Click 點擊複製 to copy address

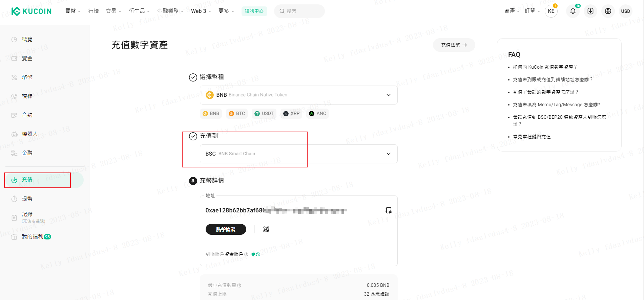[226, 229]
